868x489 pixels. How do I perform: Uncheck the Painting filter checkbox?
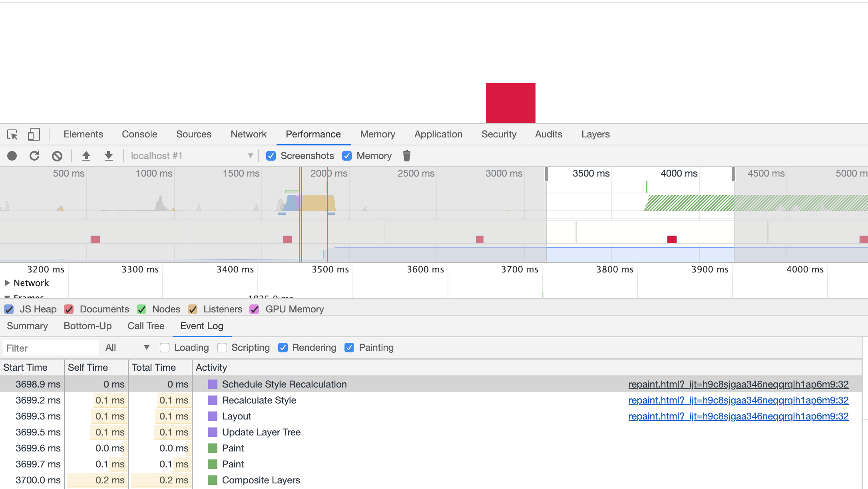[349, 348]
